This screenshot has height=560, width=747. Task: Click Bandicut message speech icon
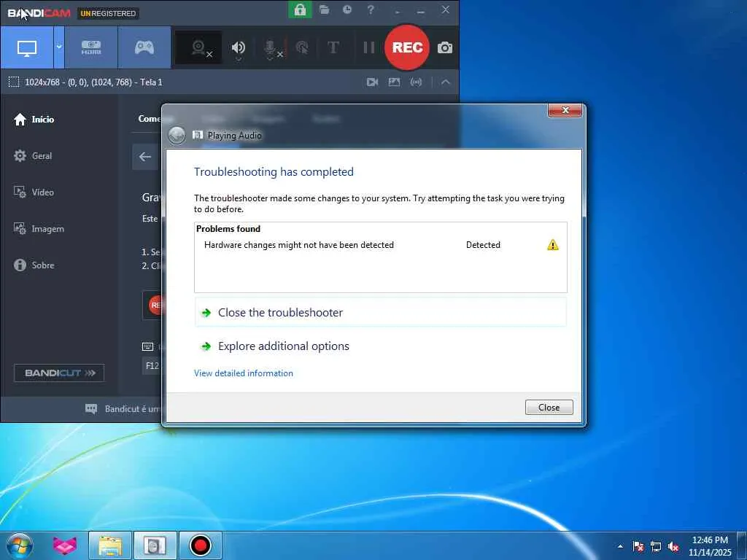tap(91, 408)
